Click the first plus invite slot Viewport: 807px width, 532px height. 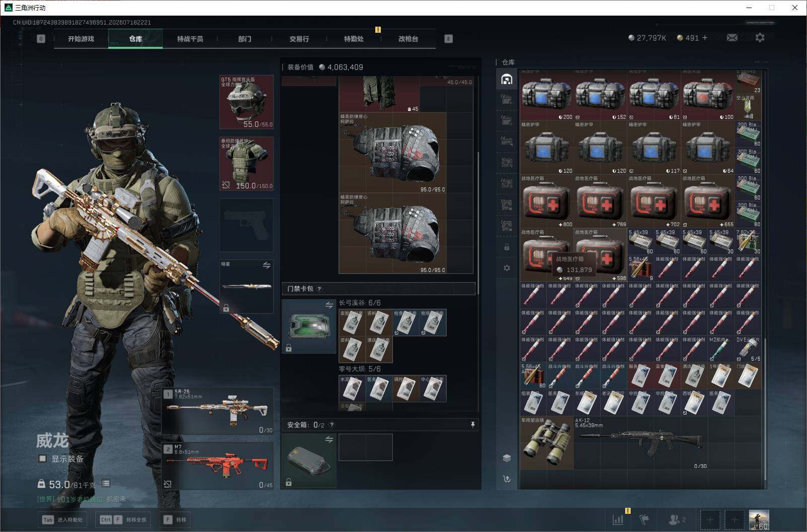pyautogui.click(x=710, y=519)
